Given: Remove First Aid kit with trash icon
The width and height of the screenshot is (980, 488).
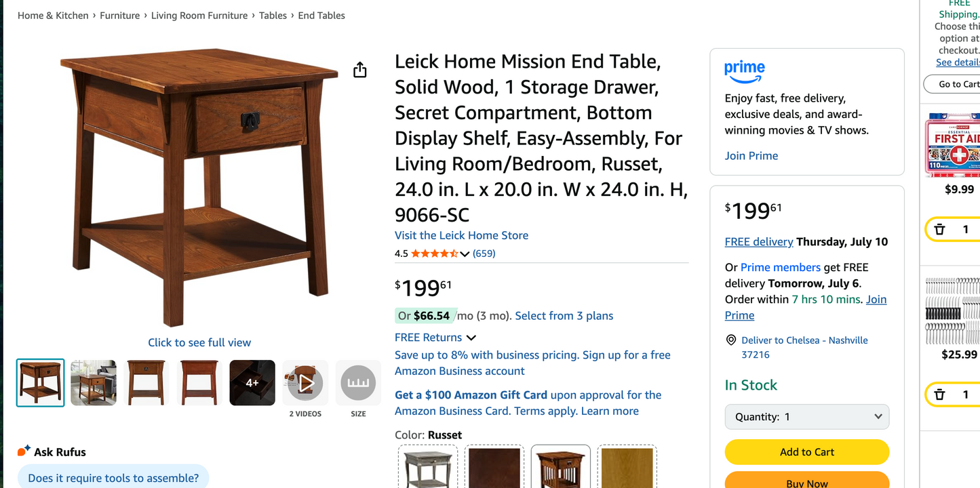Looking at the screenshot, I should point(939,229).
